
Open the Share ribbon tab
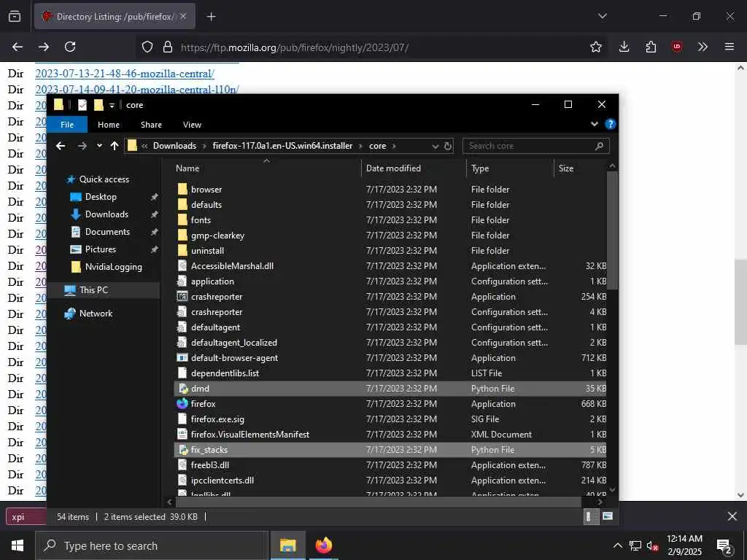point(151,125)
